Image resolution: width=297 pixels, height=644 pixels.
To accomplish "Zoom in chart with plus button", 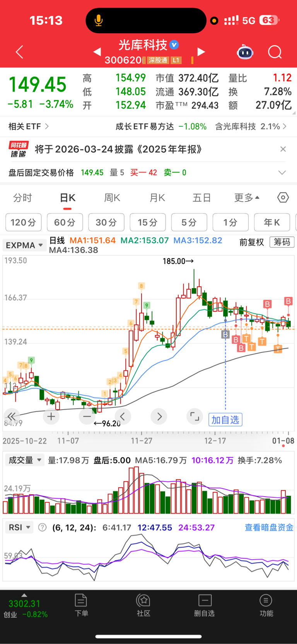I will pyautogui.click(x=51, y=416).
